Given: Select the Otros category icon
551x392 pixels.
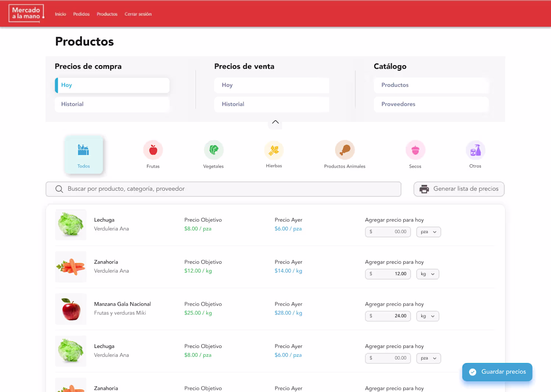Looking at the screenshot, I should click(x=475, y=150).
